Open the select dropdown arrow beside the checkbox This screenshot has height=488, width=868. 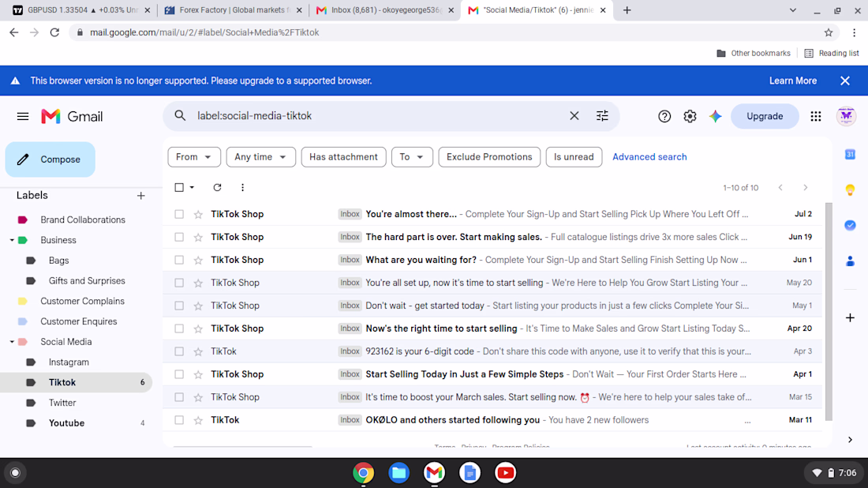pos(192,187)
